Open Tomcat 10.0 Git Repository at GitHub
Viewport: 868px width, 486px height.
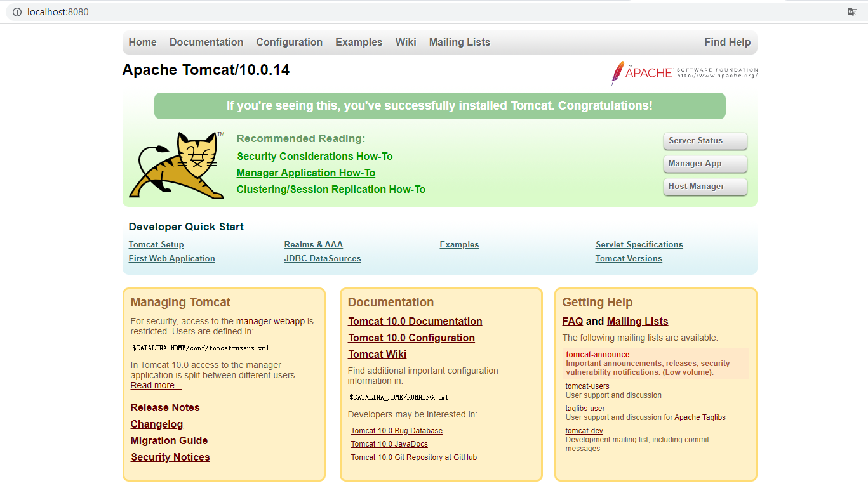point(414,457)
